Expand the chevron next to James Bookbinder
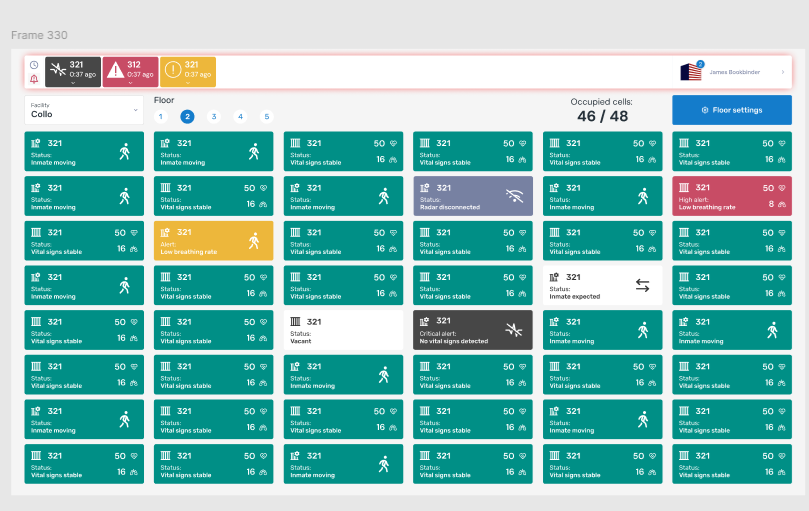This screenshot has width=809, height=511. click(783, 72)
